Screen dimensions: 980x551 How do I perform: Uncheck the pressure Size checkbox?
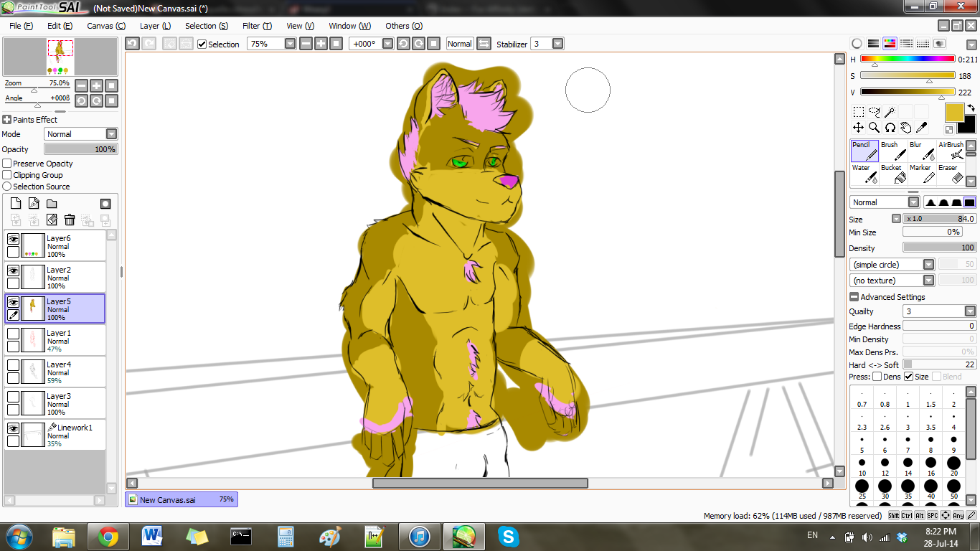pos(908,377)
